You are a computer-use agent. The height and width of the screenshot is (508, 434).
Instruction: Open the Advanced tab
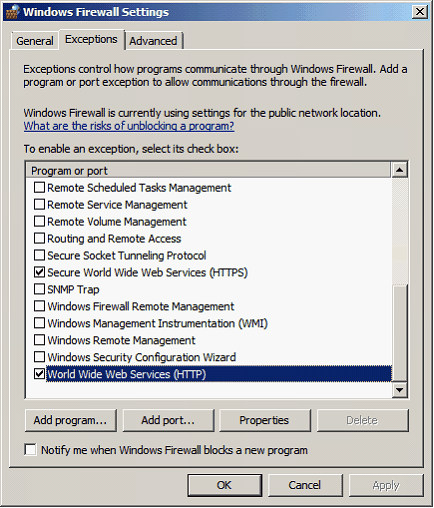click(x=153, y=41)
